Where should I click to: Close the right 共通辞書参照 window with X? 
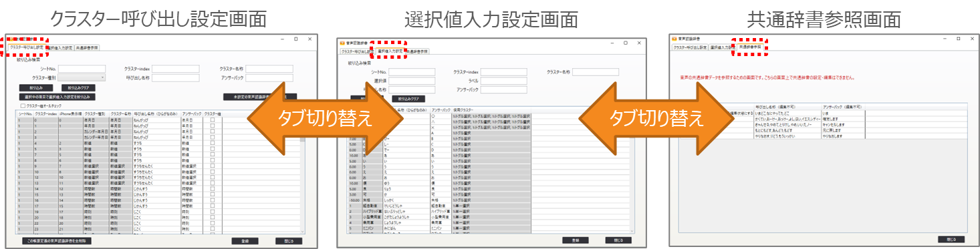coord(972,39)
